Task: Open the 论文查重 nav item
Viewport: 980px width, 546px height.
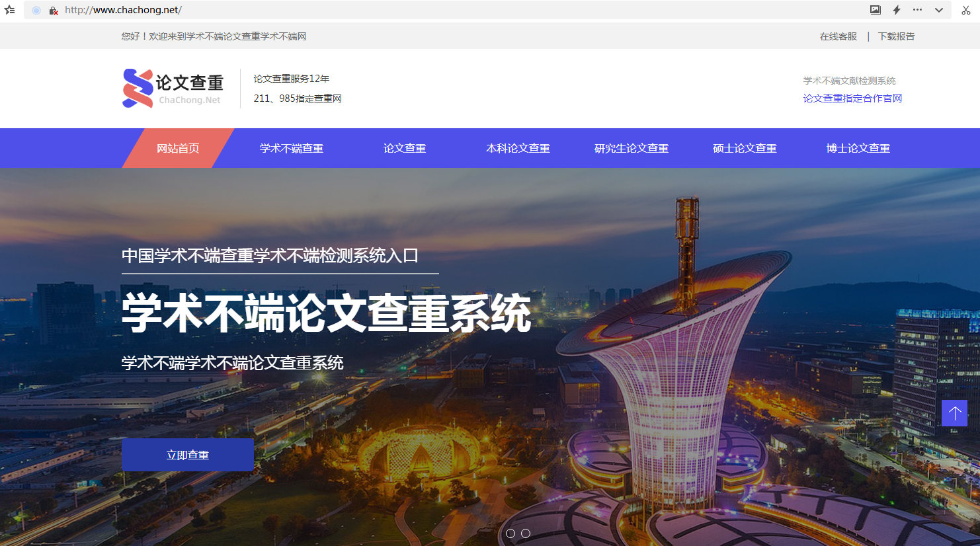Action: 405,148
